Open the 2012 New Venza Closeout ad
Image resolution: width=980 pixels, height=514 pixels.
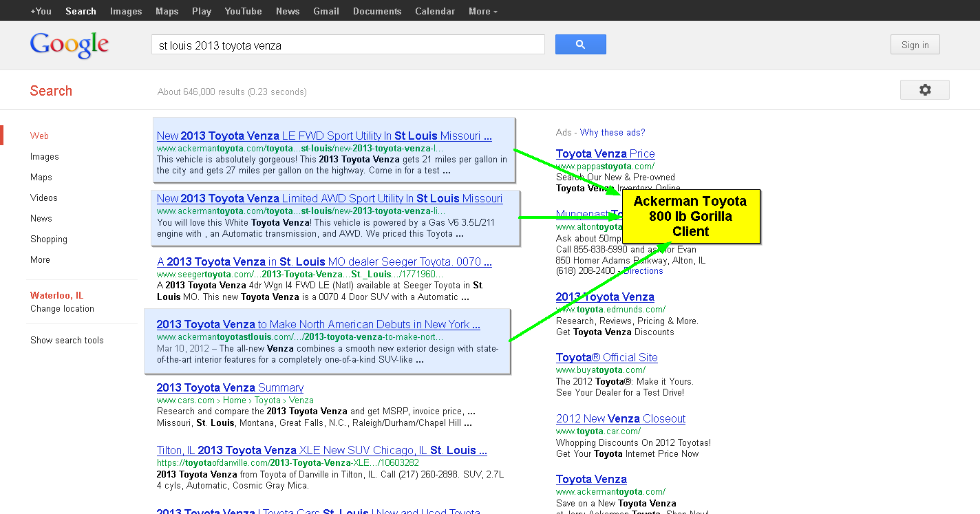[x=621, y=418]
